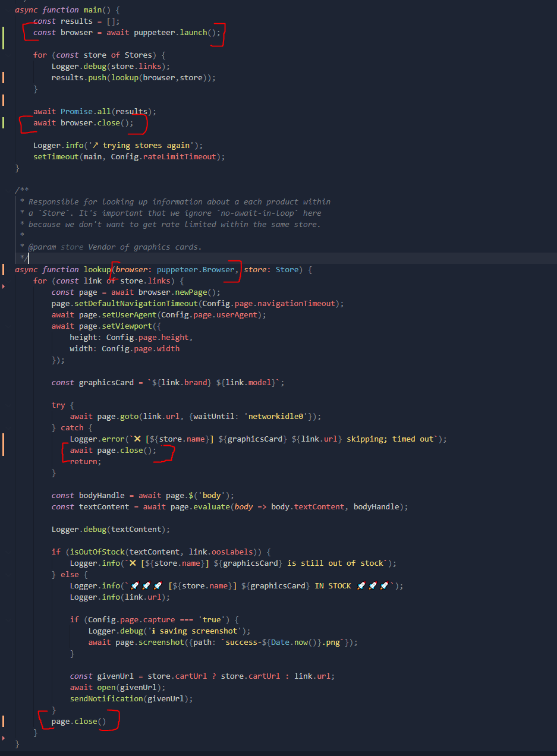Open orange change bar beside 'async function lookup' line

pos(4,269)
